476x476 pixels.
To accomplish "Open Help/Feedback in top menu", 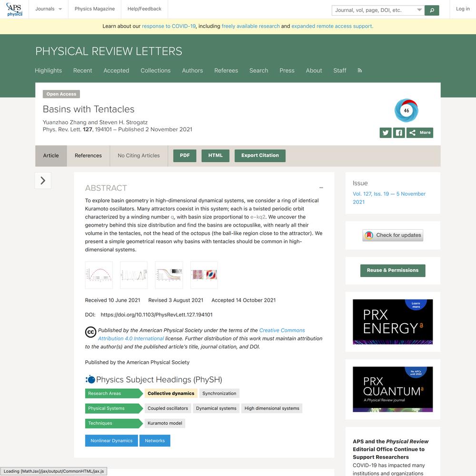I will click(x=145, y=9).
